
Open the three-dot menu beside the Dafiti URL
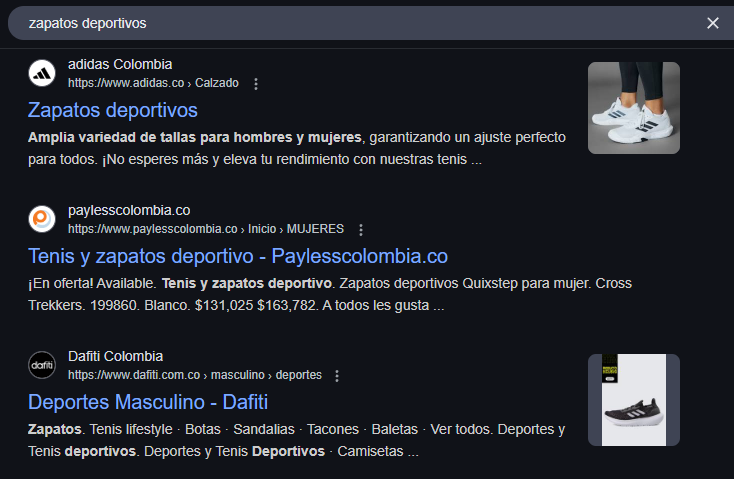coord(337,376)
